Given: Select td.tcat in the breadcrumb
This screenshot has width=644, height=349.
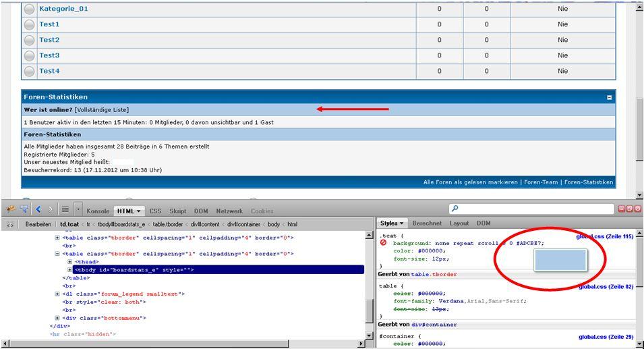Looking at the screenshot, I should (69, 224).
